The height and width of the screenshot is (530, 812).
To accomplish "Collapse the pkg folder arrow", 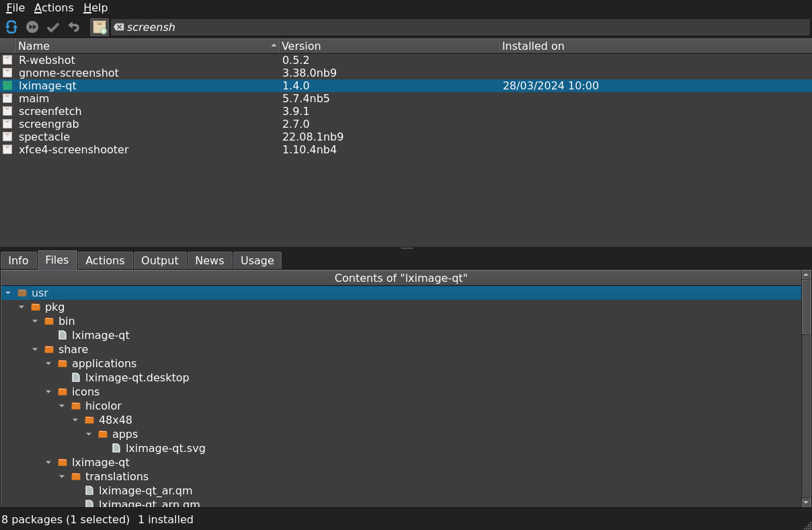I will (22, 307).
